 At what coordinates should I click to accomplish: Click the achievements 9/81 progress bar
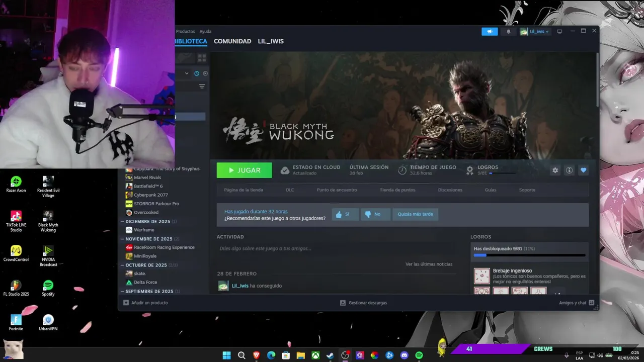point(529,255)
